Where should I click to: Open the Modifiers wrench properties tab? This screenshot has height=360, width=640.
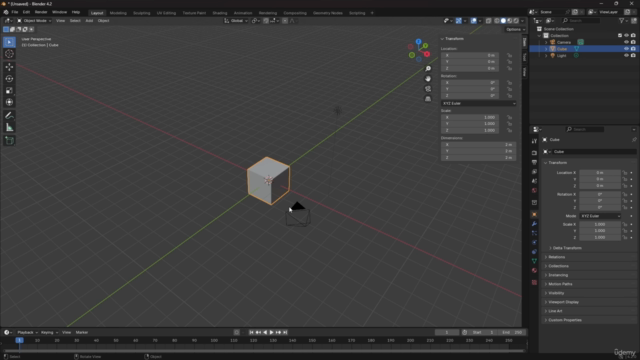pyautogui.click(x=534, y=224)
